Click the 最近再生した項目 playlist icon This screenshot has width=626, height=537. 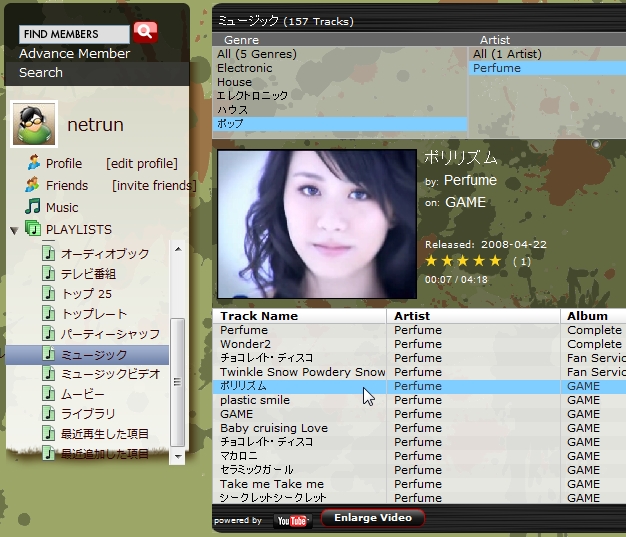tap(49, 434)
